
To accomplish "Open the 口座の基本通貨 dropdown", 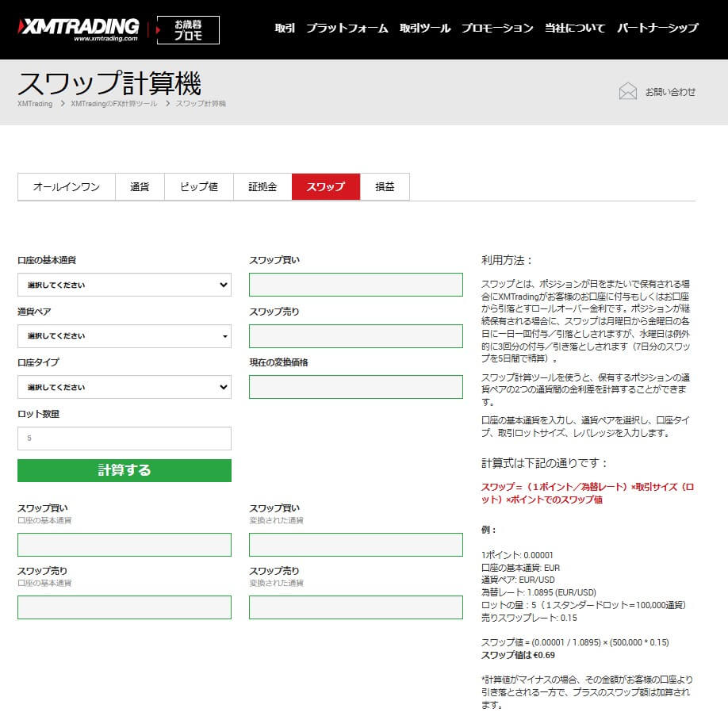I will [x=124, y=285].
